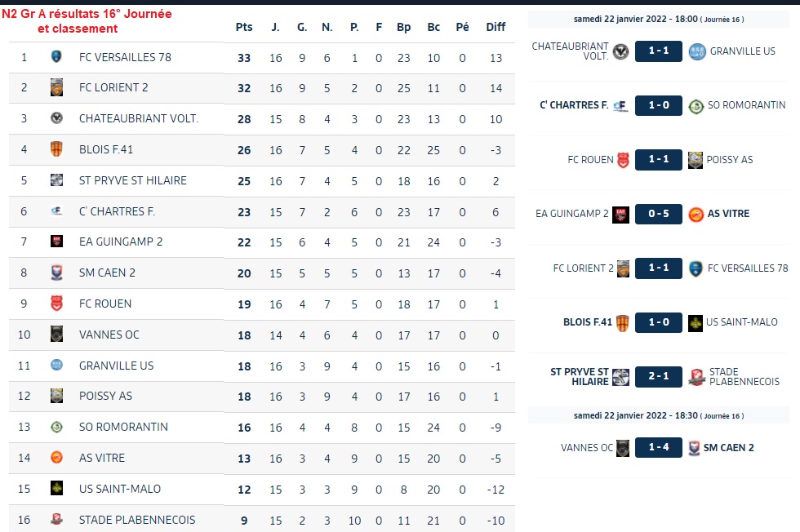Viewport: 800px width, 532px height.
Task: Click the Bp goals-for column header
Action: [x=403, y=27]
